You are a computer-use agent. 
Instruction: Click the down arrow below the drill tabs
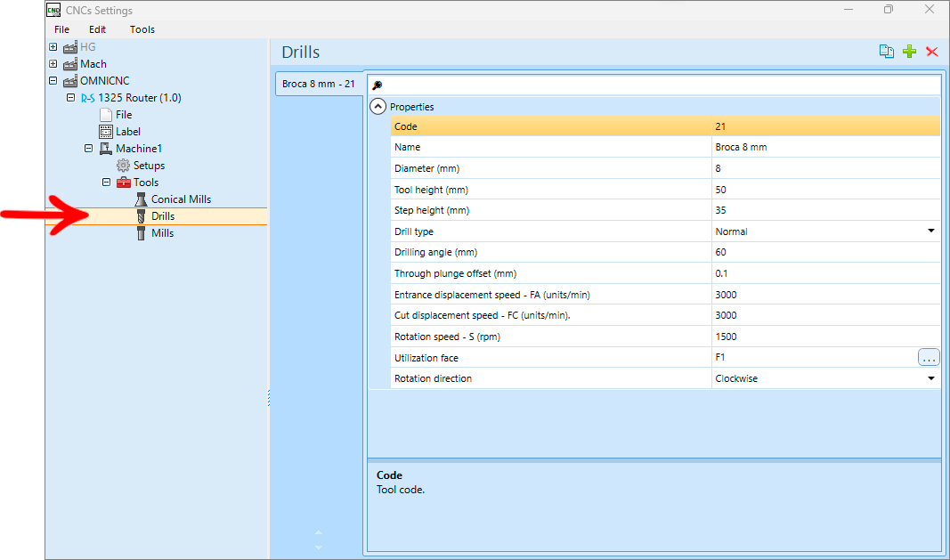(x=319, y=548)
